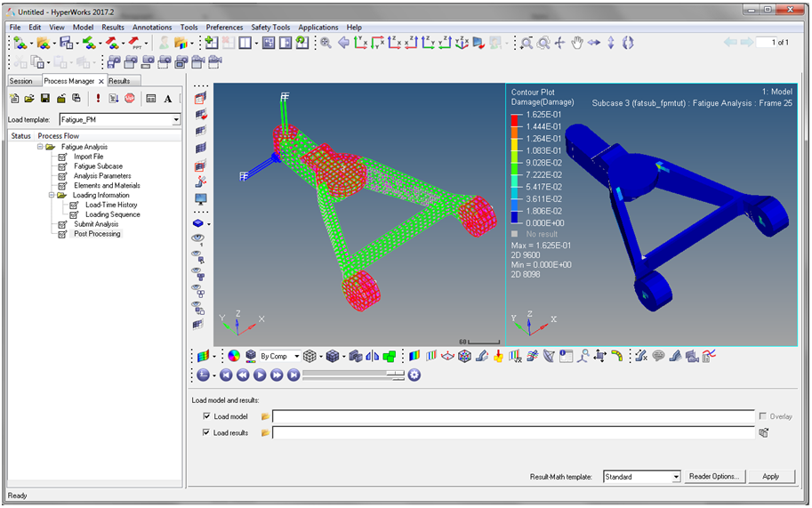Click the Reader Options button
Image resolution: width=812 pixels, height=508 pixels.
click(x=714, y=477)
